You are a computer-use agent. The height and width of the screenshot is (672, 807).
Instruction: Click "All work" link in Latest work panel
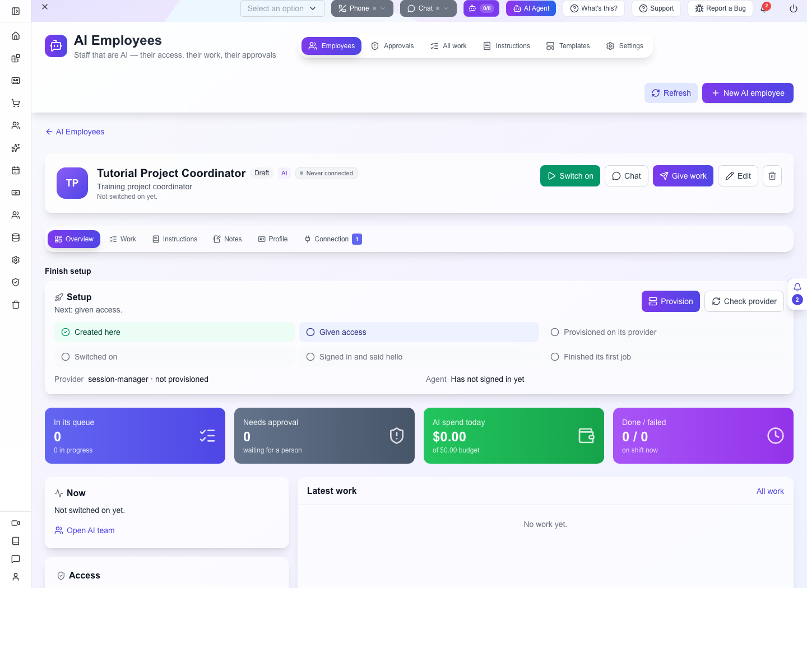pyautogui.click(x=770, y=491)
